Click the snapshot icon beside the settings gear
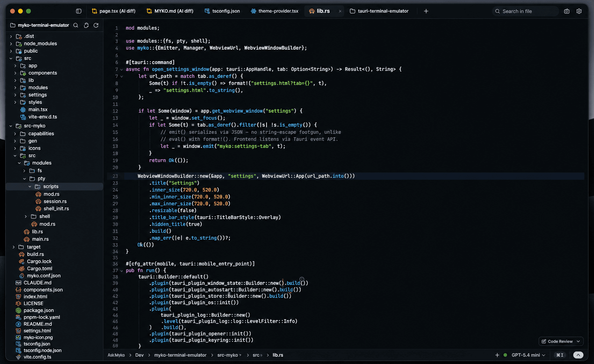This screenshot has width=594, height=364. pyautogui.click(x=567, y=11)
